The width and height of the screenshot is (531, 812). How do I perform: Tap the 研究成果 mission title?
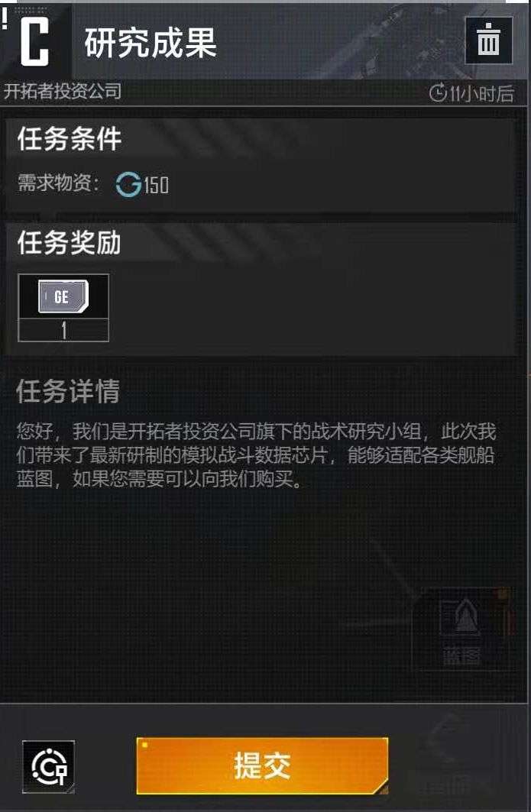pos(151,43)
